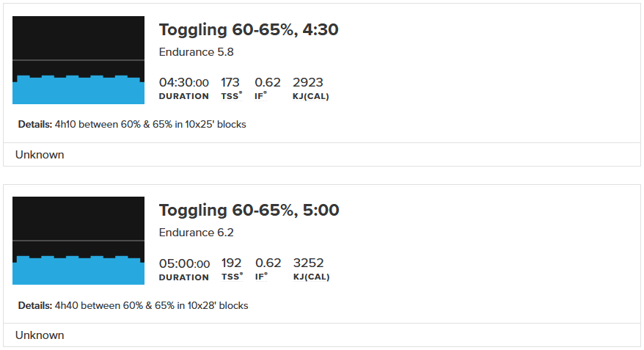Viewport: 644px width, 350px height.
Task: Click the 0.62 IF value in 5:00 workout
Action: [268, 263]
